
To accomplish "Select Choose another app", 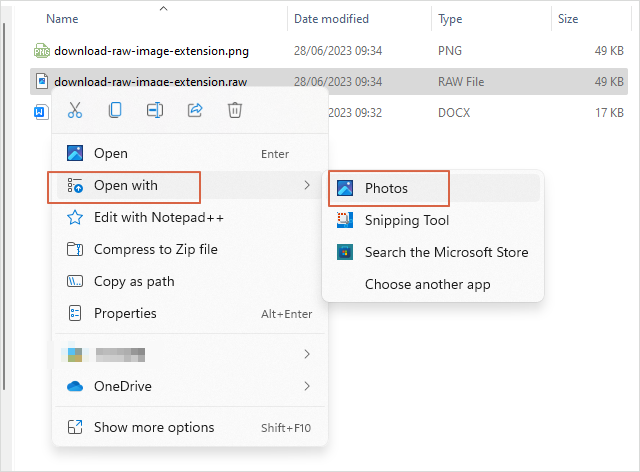I will (427, 284).
